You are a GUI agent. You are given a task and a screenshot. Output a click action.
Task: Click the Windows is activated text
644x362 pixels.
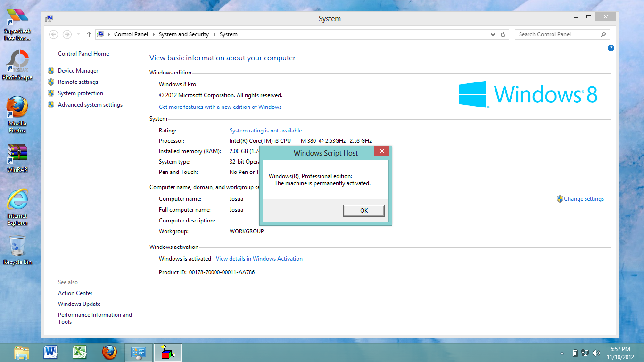[185, 259]
